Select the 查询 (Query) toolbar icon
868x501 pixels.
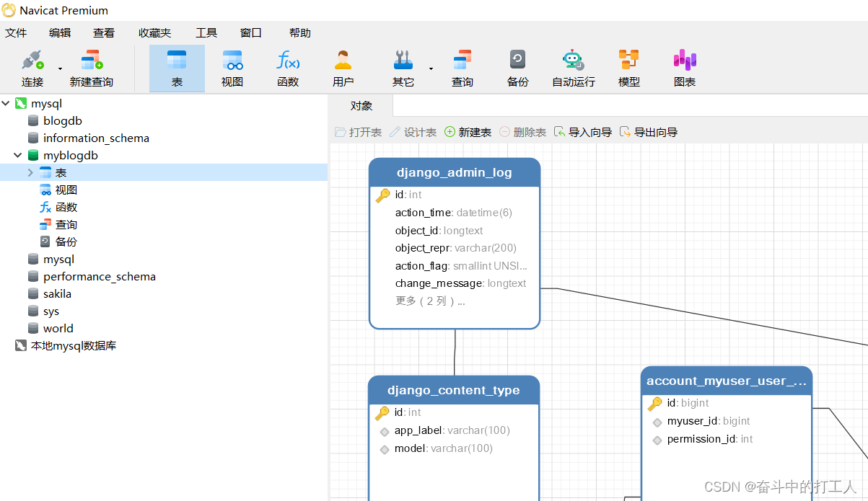click(x=462, y=68)
